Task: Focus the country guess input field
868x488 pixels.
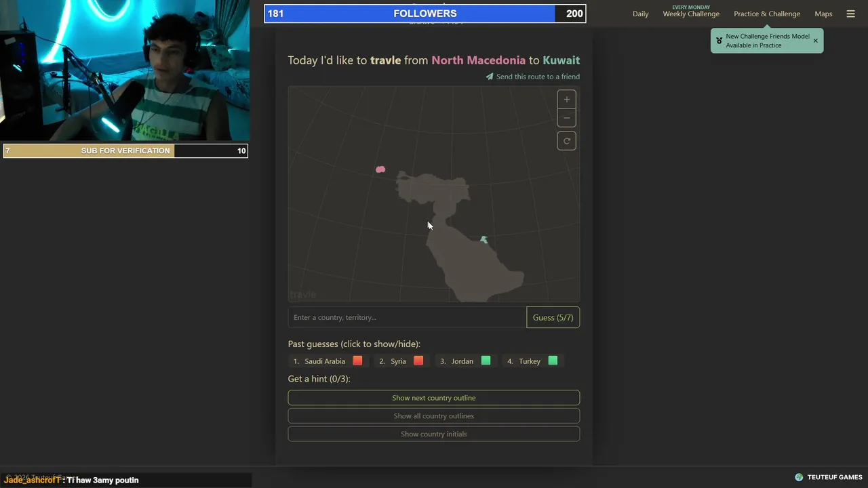Action: click(407, 317)
